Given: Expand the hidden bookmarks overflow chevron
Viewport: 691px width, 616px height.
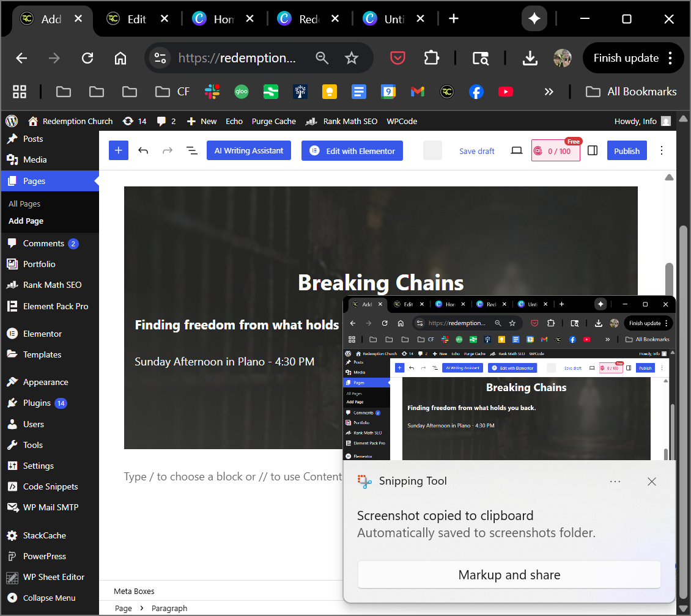Looking at the screenshot, I should point(549,92).
